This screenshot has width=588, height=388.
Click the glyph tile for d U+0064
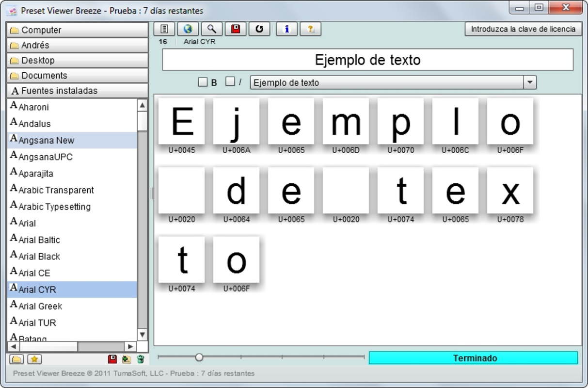point(237,191)
